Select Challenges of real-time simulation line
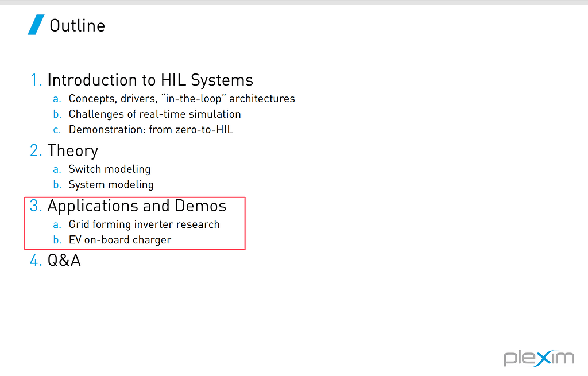Screen dimensions: 588x376 tap(154, 114)
